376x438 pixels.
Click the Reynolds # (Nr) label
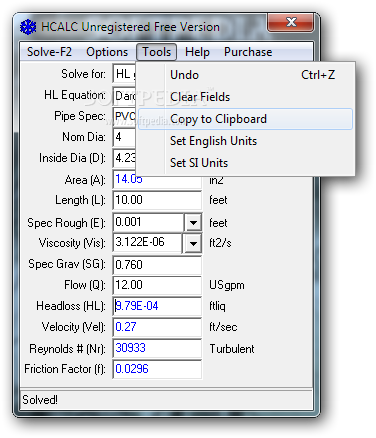(67, 349)
